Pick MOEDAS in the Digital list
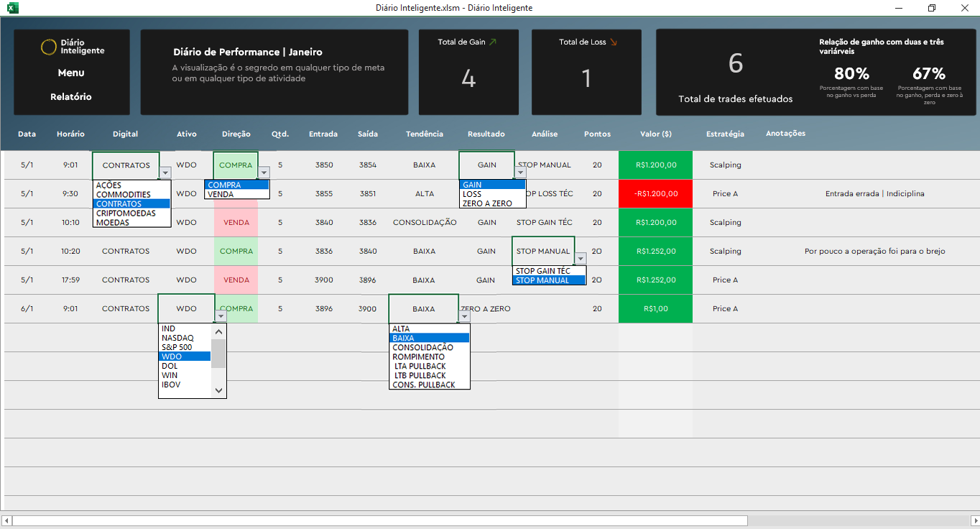 coord(131,223)
